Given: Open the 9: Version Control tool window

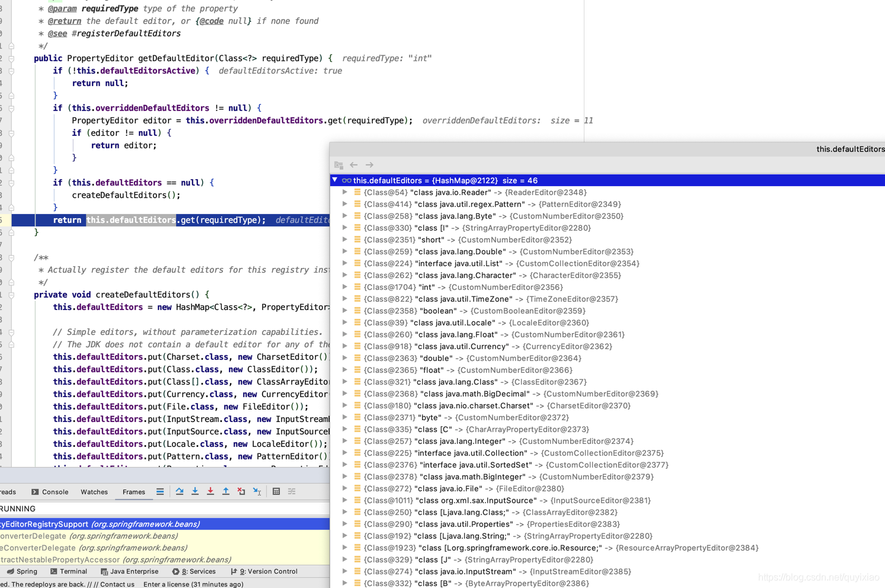Looking at the screenshot, I should pyautogui.click(x=264, y=571).
